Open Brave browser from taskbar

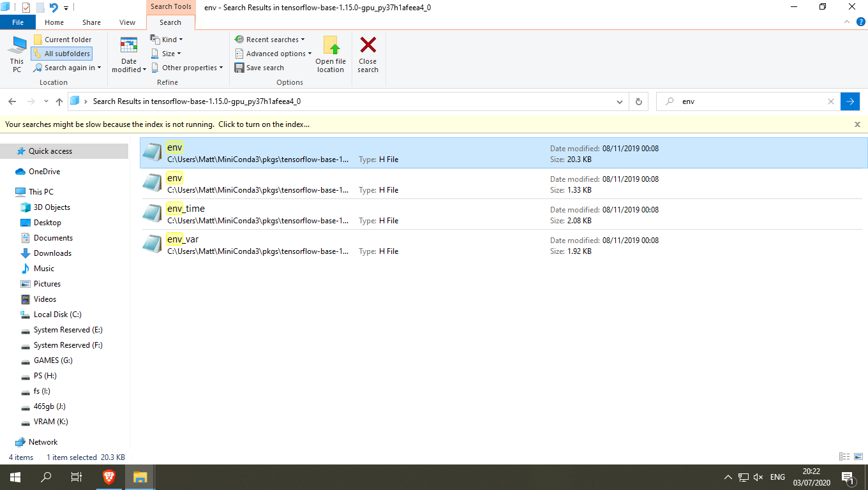109,477
